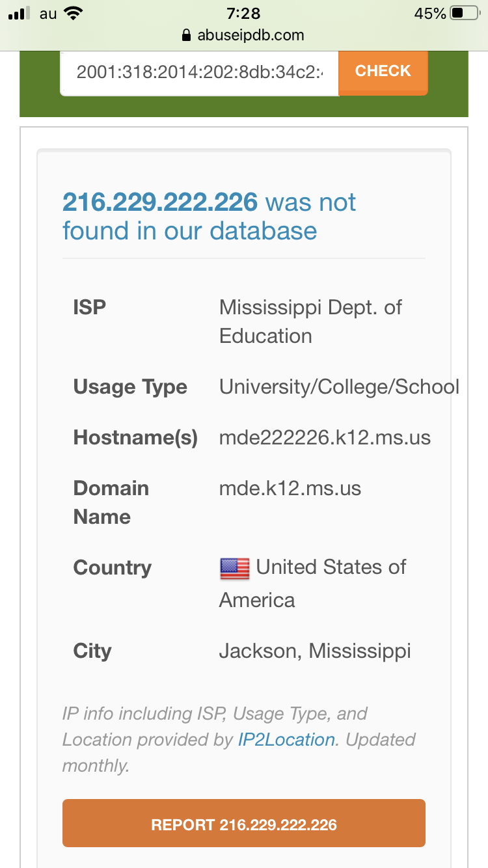This screenshot has width=488, height=868.
Task: Click the Mississippi Dept. of Education ISP value
Action: coord(310,321)
